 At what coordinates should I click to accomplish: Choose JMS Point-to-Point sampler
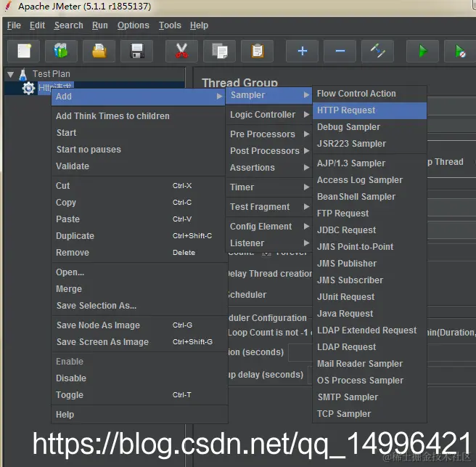[x=369, y=247]
